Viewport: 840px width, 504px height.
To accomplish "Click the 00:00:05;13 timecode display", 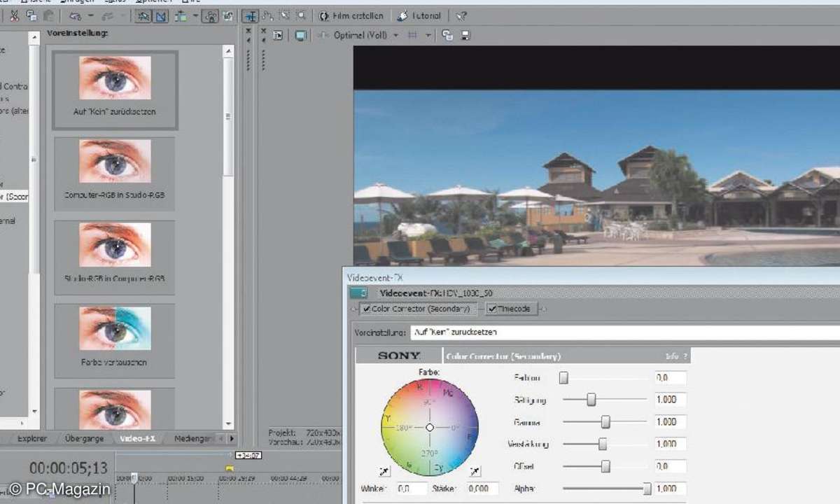I will 69,468.
